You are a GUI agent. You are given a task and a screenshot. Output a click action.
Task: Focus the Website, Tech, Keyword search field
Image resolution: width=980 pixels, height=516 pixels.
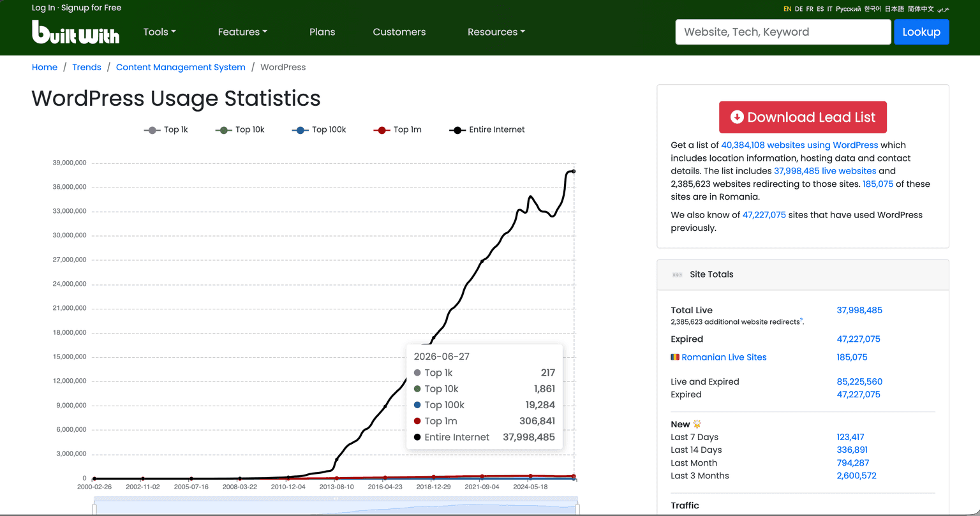[783, 32]
